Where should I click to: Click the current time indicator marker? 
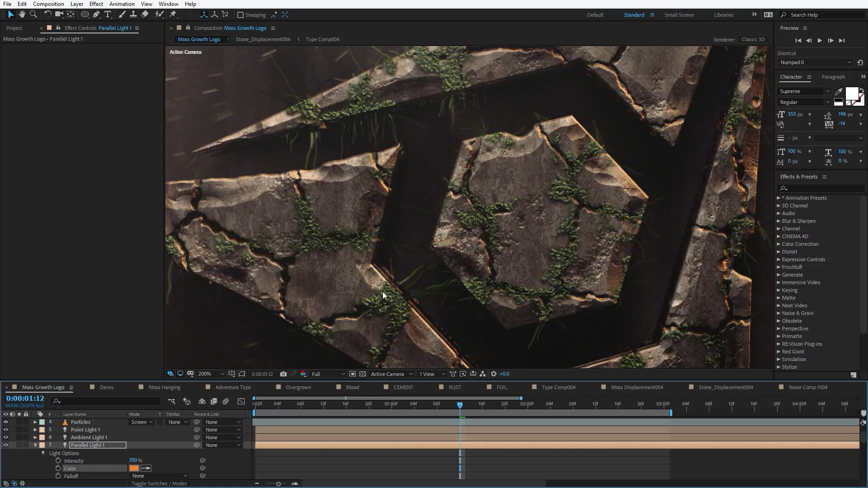(x=460, y=405)
